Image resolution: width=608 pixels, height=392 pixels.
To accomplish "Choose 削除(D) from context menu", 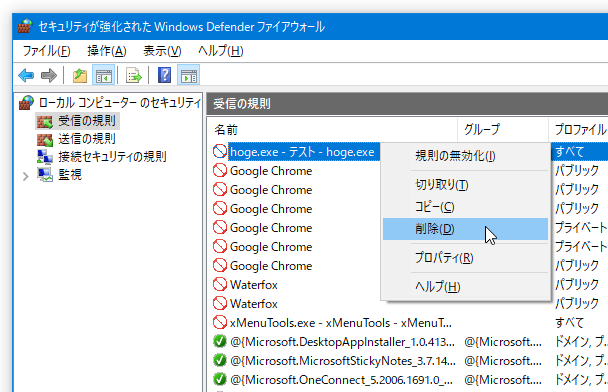I will [465, 229].
